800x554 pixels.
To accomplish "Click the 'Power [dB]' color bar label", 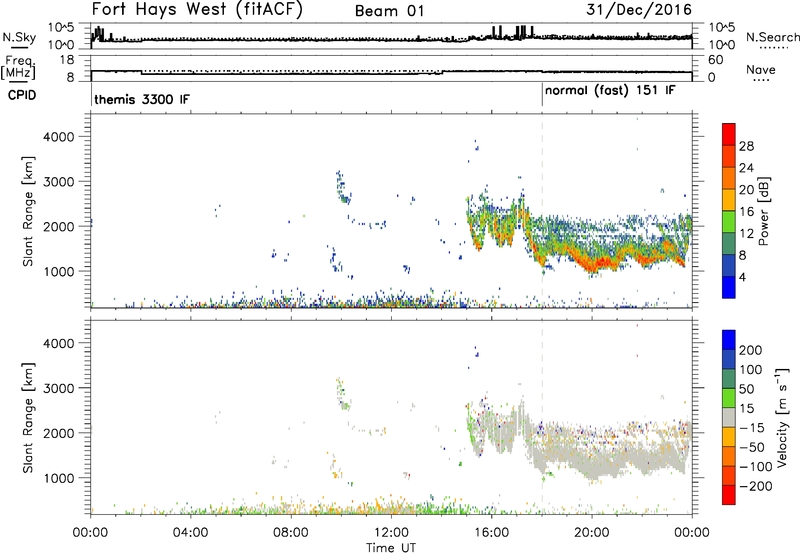I will tap(763, 211).
